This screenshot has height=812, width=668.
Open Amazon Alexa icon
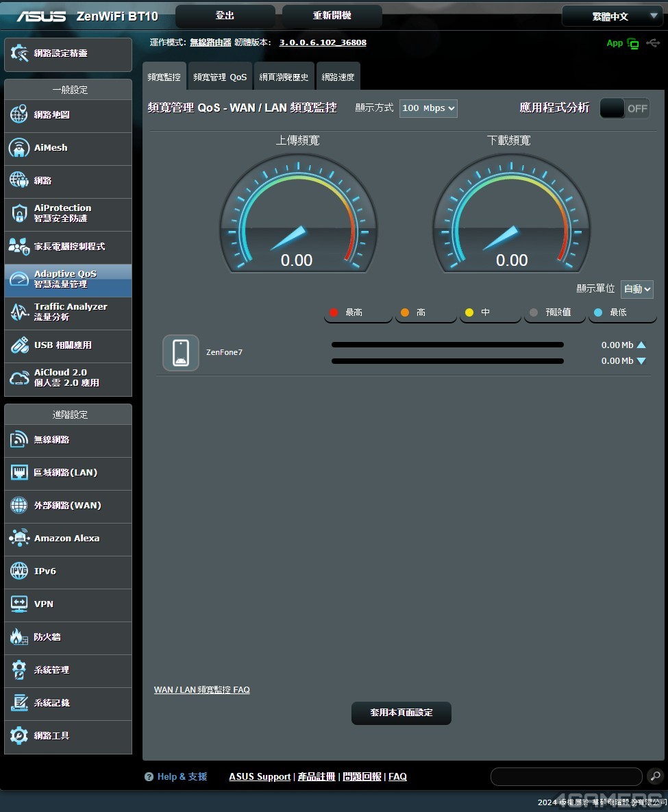click(19, 538)
